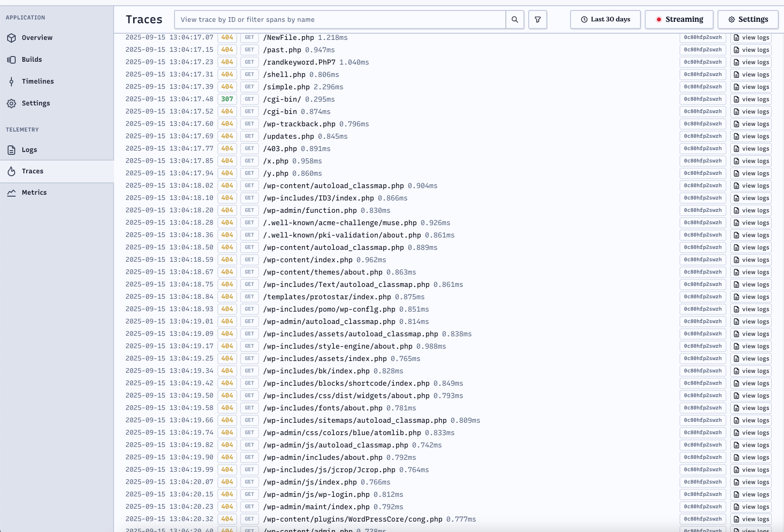Viewport: 784px width, 532px height.
Task: Select the Builds icon in the sidebar
Action: pos(11,59)
